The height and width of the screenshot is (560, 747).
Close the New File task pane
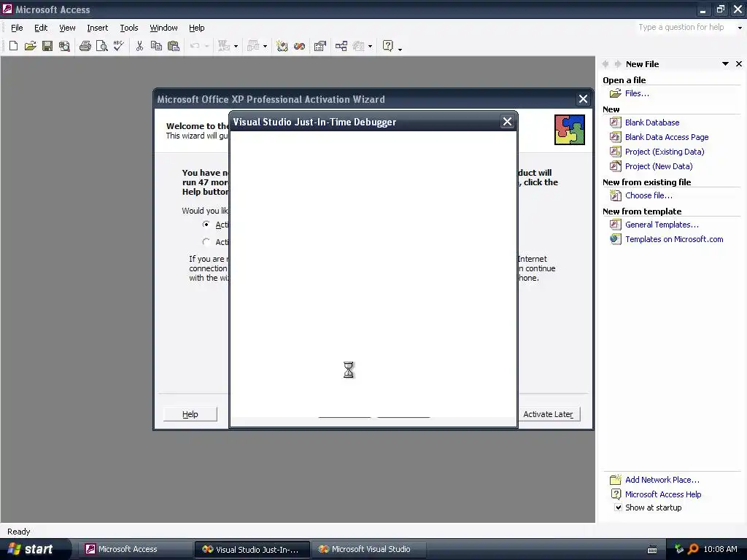(x=739, y=64)
